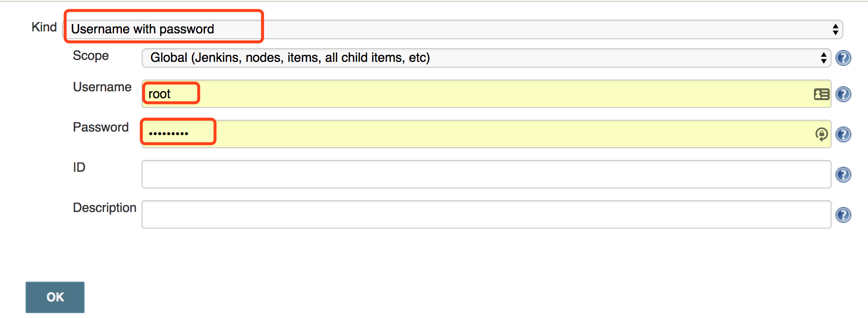Click the empty Description text field
The image size is (868, 318).
tap(486, 214)
